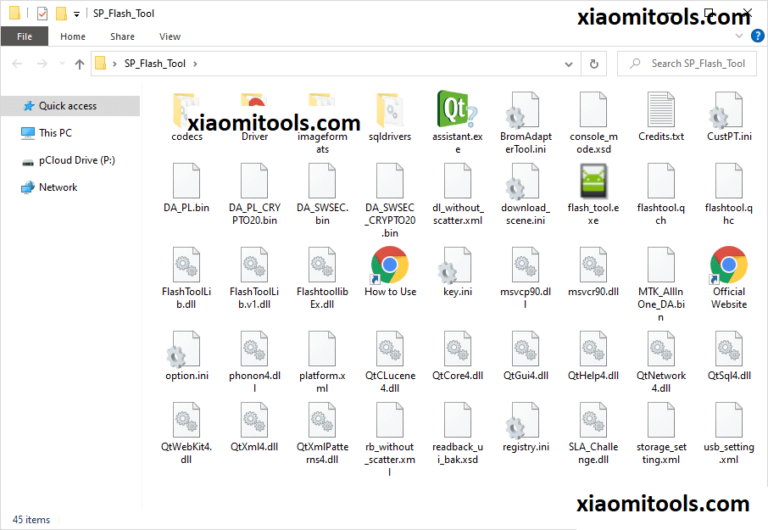Expand the address bar history dropdown

(x=568, y=64)
